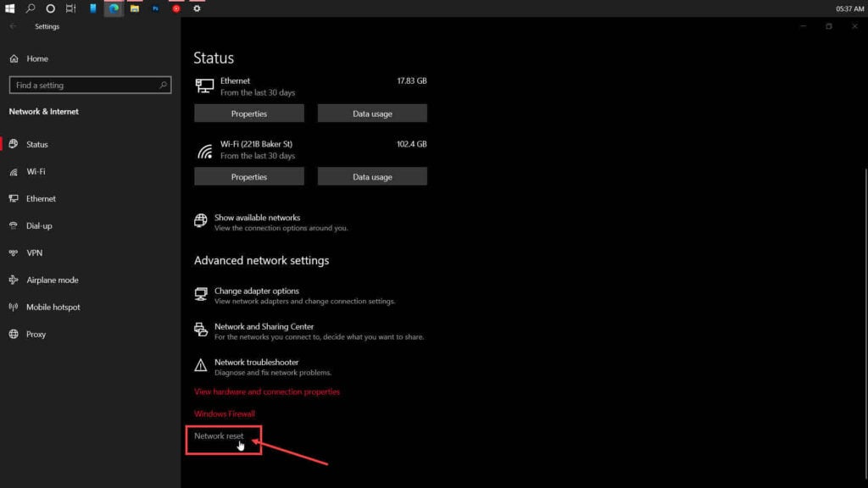
Task: Open the VPN settings page
Action: click(34, 253)
